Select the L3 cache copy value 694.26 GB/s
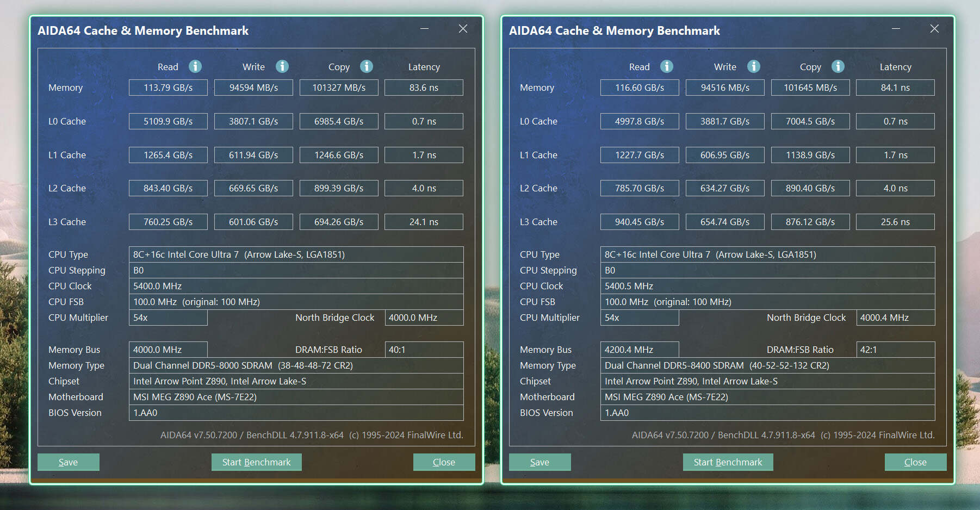Image resolution: width=980 pixels, height=510 pixels. pos(339,222)
